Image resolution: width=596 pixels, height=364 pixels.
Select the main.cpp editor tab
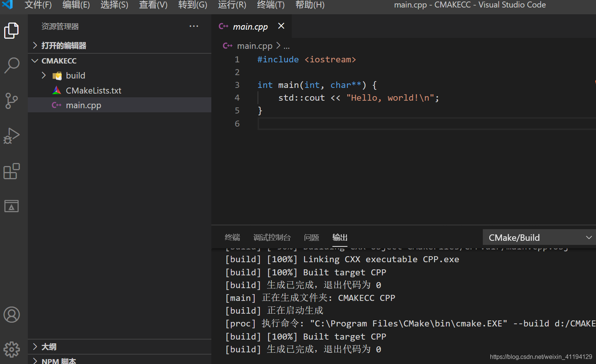click(251, 26)
